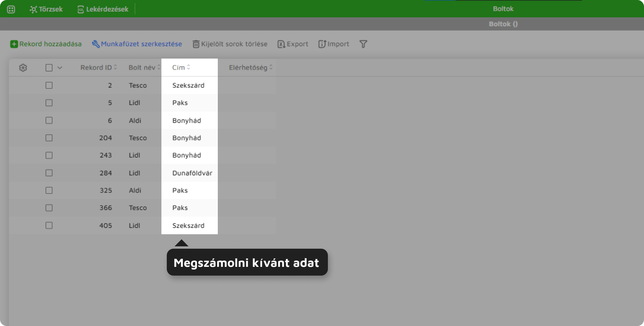Select Dunaföldvár cell
This screenshot has height=326, width=644.
pyautogui.click(x=192, y=173)
